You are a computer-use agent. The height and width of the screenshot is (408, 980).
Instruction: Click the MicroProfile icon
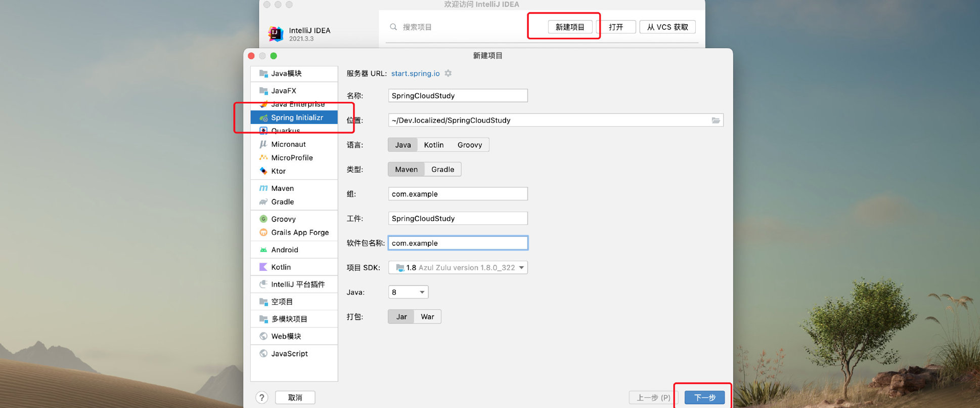(263, 157)
